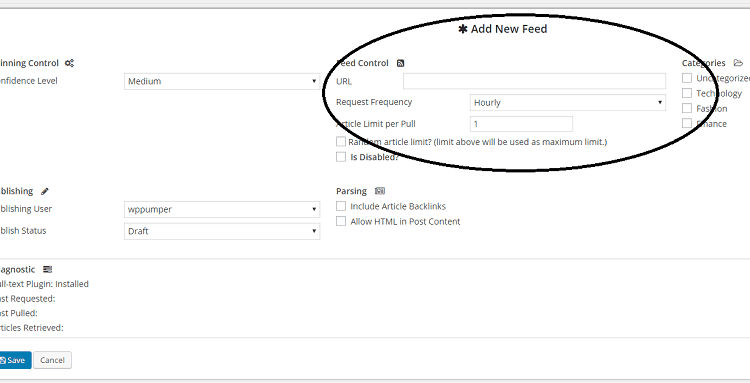Click the Cancel button
750x383 pixels.
click(x=53, y=360)
